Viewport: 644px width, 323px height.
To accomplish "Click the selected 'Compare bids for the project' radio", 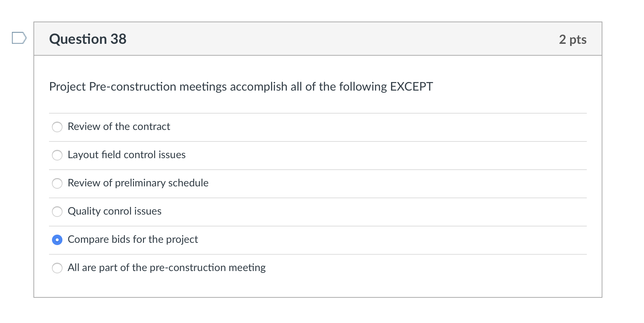I will [57, 240].
